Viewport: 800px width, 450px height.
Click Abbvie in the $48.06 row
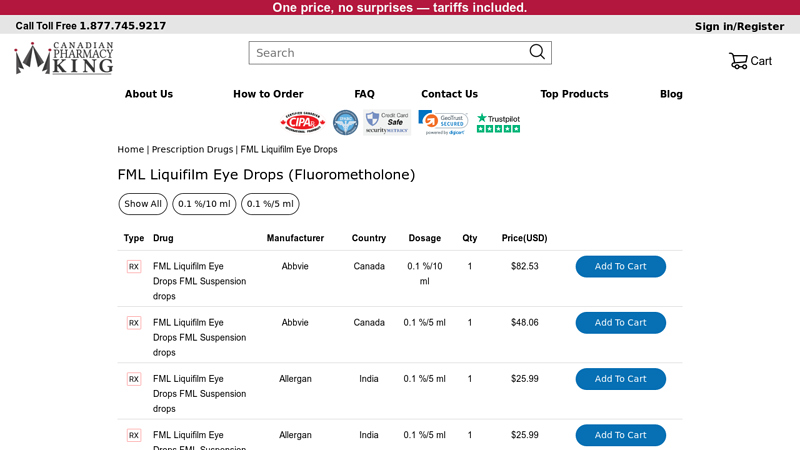click(295, 322)
